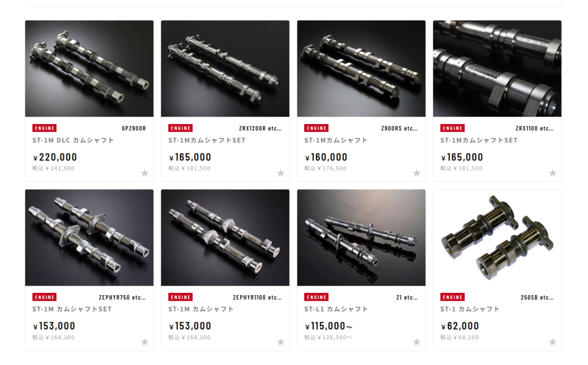The width and height of the screenshot is (588, 365).
Task: Select the ENGINE tag on the 250SB card
Action: [x=452, y=297]
